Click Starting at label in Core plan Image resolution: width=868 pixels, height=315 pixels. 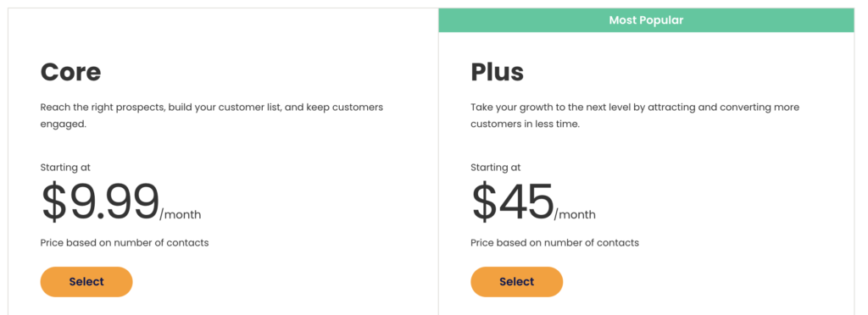pyautogui.click(x=65, y=168)
